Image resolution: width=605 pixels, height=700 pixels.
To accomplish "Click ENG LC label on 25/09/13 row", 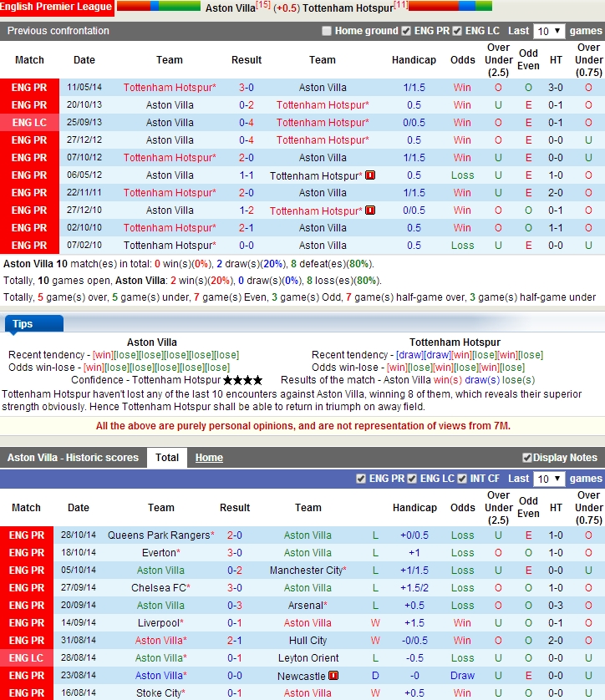I will pyautogui.click(x=29, y=122).
